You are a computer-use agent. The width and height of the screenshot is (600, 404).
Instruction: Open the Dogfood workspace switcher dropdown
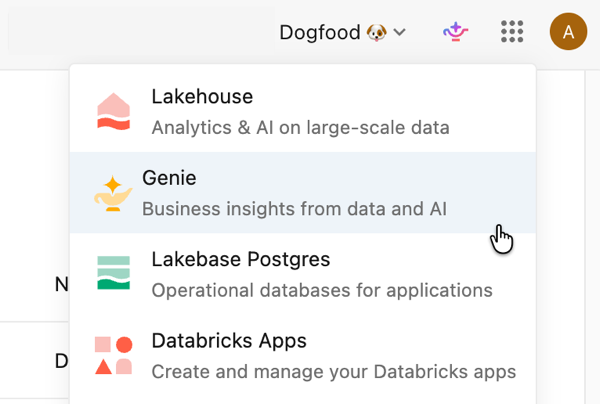(x=342, y=32)
